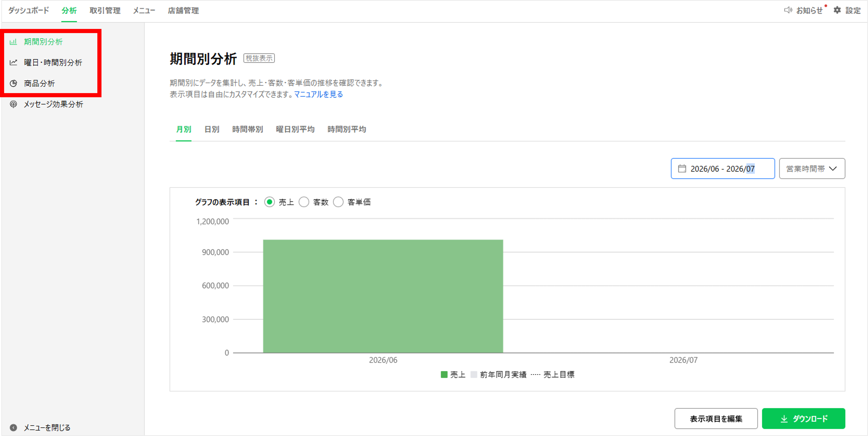Click the date range field 2026/06 - 2026/07
The image size is (868, 436).
pyautogui.click(x=722, y=168)
